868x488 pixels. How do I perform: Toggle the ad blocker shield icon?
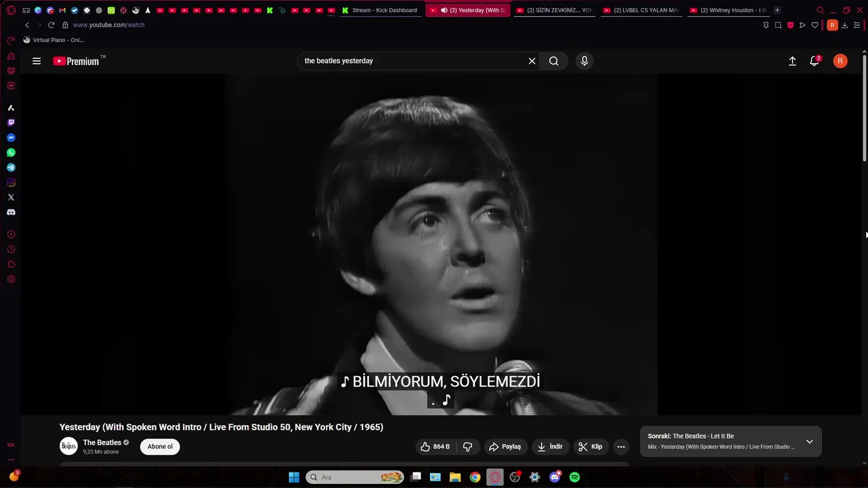[x=790, y=25]
